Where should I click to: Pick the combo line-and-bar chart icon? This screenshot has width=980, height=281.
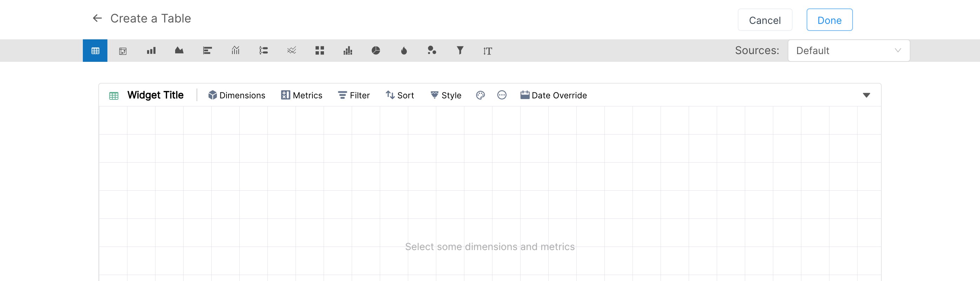tap(236, 50)
